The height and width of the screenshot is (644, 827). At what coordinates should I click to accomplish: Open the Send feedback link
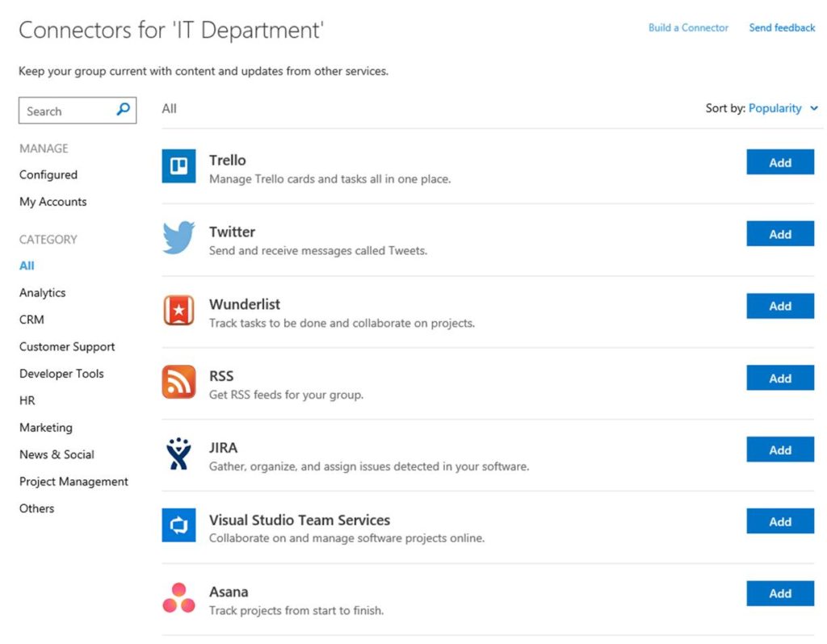click(x=782, y=27)
